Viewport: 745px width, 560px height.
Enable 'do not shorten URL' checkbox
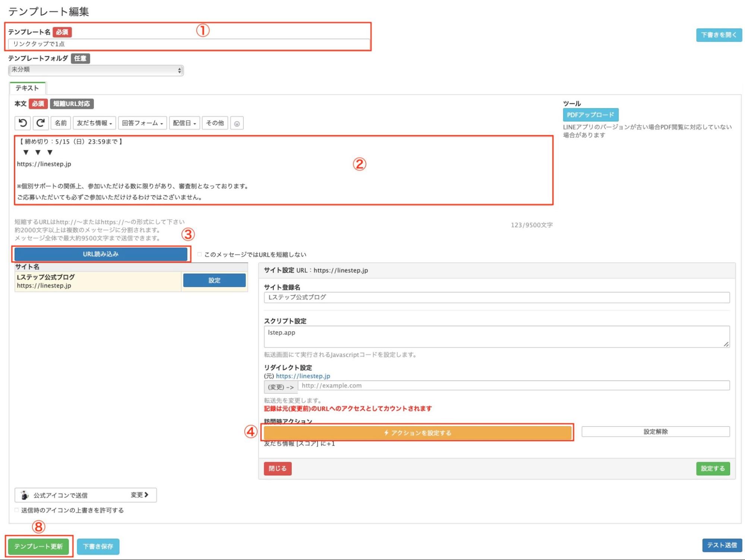click(x=200, y=254)
